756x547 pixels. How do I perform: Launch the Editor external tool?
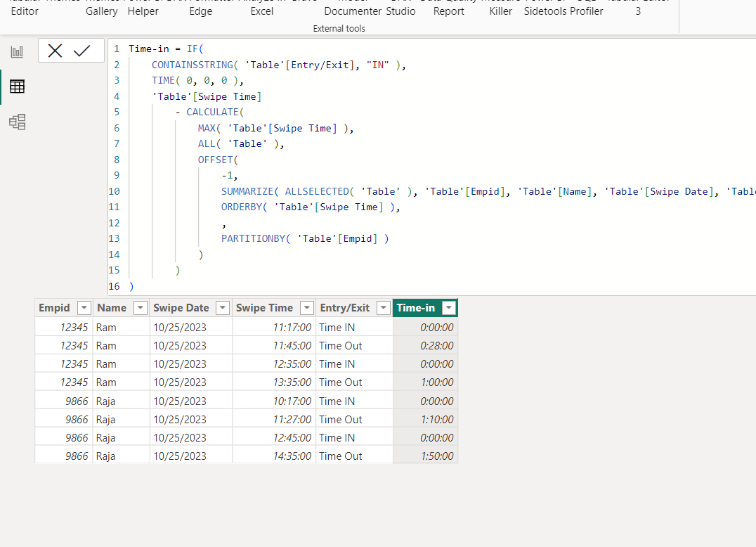[x=25, y=11]
